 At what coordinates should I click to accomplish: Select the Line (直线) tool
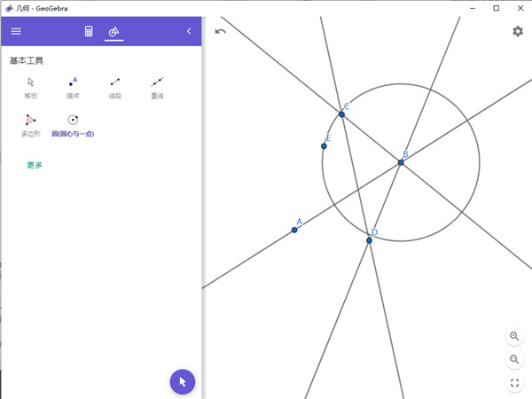coord(157,88)
